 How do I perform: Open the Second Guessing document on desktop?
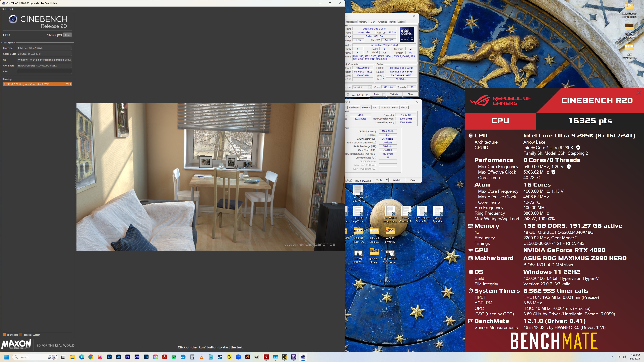406,214
